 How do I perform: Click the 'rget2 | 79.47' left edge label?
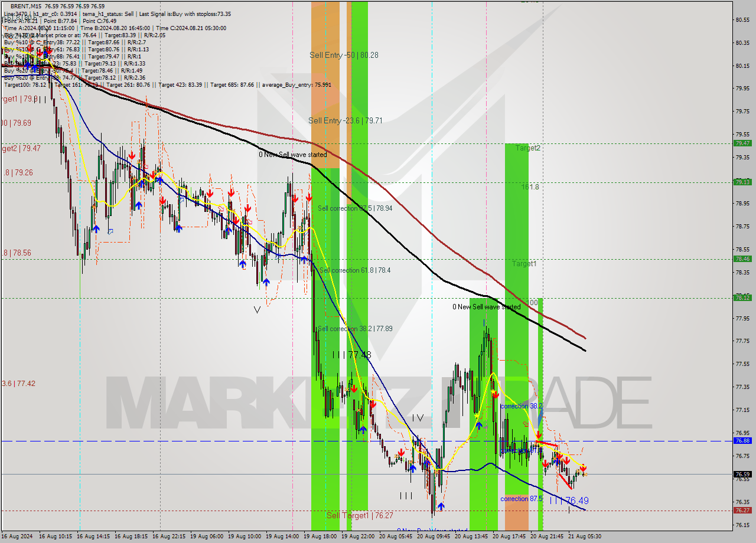(21, 148)
